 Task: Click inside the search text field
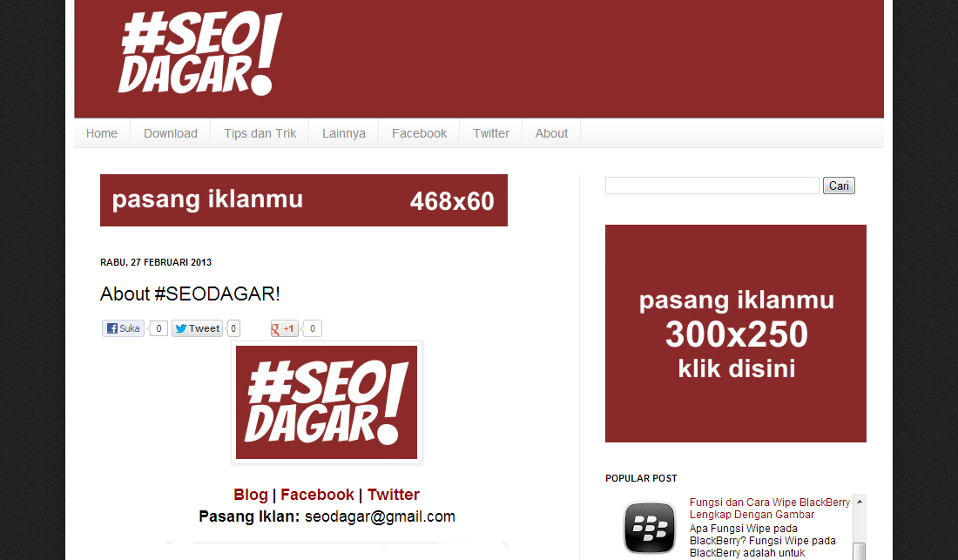[x=712, y=186]
